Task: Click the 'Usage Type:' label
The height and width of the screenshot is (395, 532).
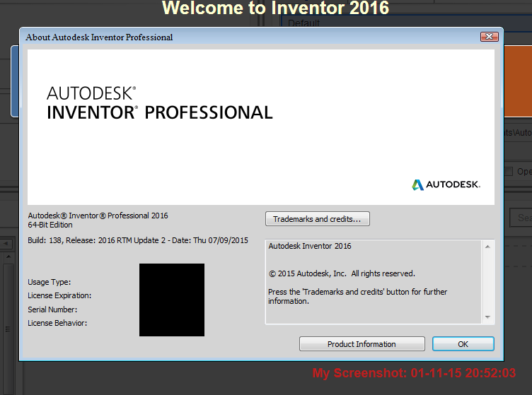Action: (x=50, y=282)
